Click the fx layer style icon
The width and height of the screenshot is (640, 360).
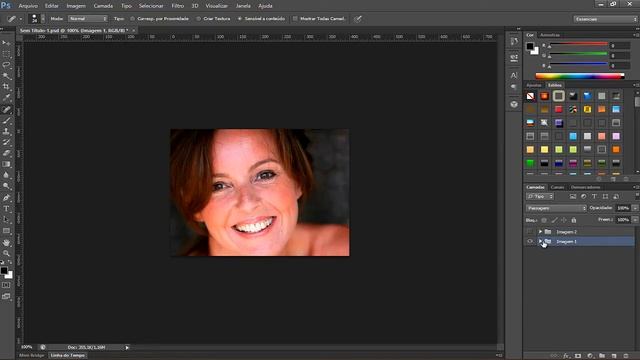tap(566, 356)
